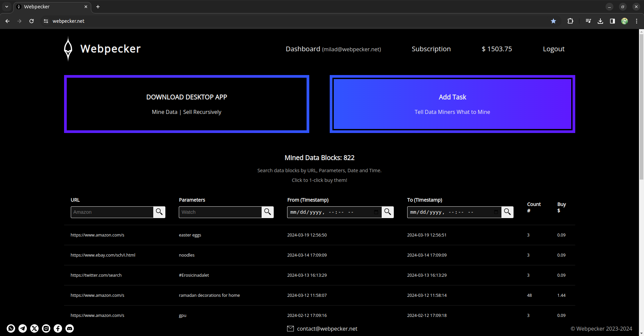Click the Parameters filter input field
The image size is (644, 336).
[220, 212]
